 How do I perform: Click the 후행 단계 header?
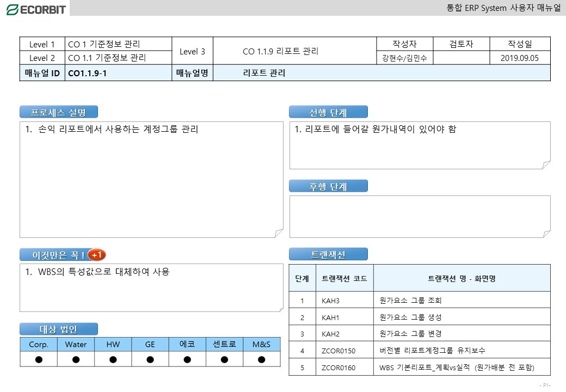(328, 186)
